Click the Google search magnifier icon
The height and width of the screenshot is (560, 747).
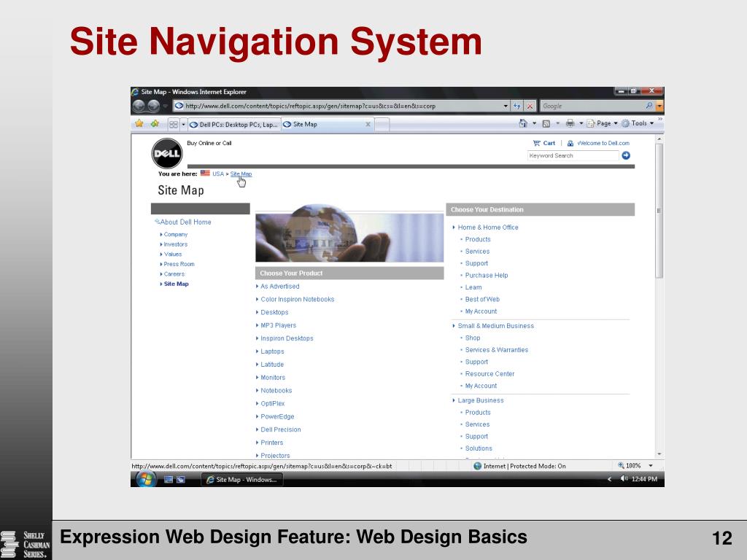coord(649,106)
